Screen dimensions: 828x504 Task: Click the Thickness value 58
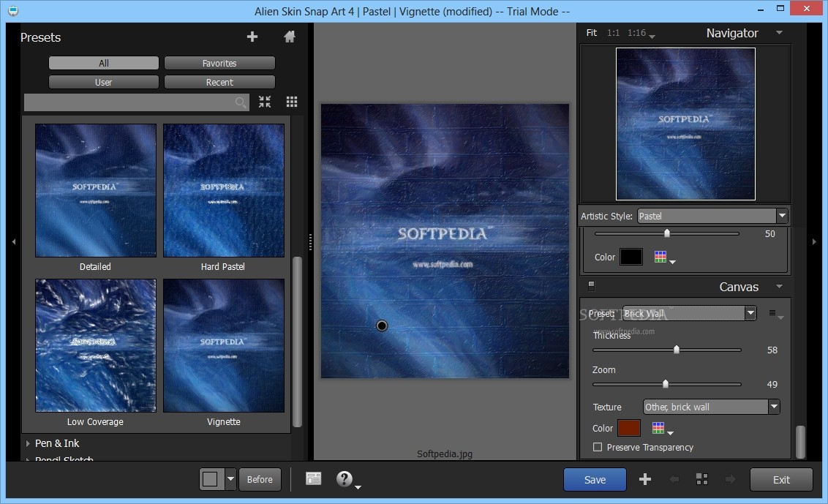772,350
